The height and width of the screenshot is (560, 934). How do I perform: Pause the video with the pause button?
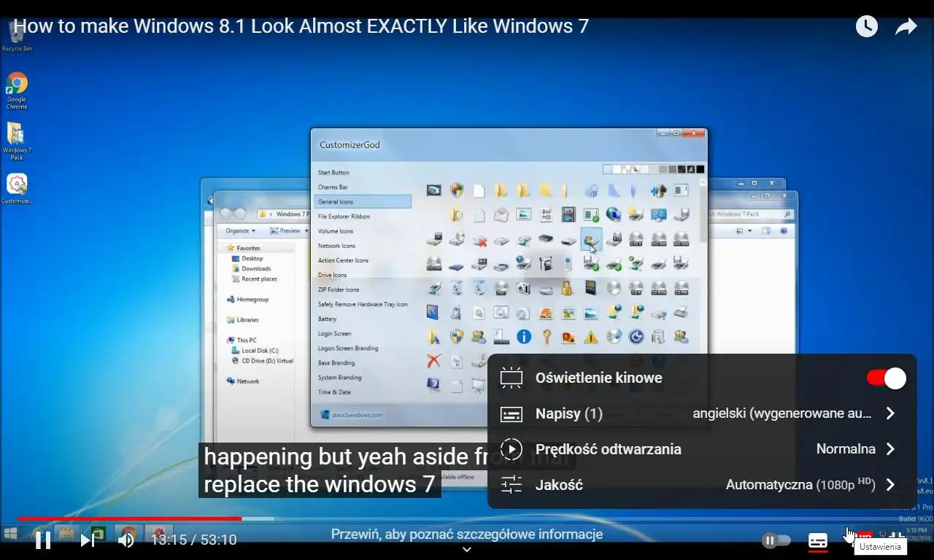tap(43, 540)
